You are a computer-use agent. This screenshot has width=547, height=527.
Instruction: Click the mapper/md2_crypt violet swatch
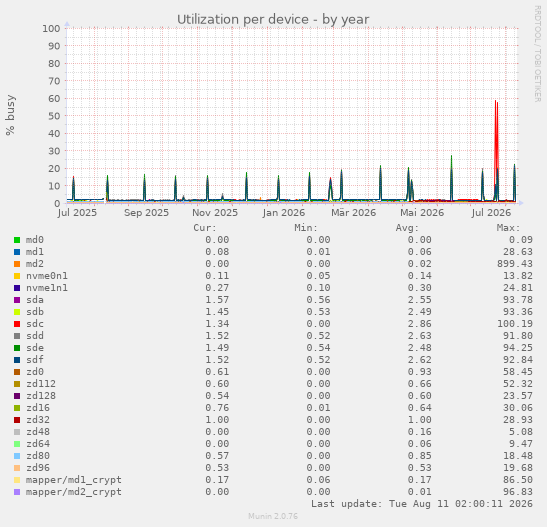pyautogui.click(x=17, y=492)
